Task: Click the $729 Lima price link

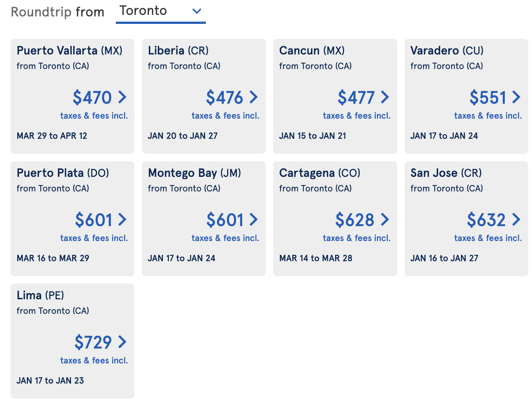Action: click(93, 342)
